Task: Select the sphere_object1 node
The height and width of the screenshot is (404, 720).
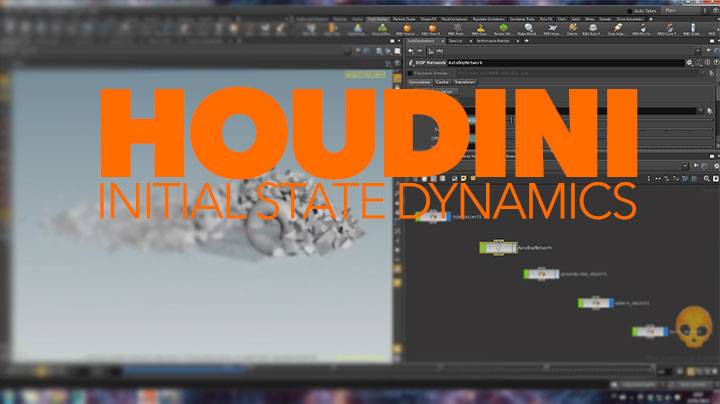Action: [x=596, y=303]
